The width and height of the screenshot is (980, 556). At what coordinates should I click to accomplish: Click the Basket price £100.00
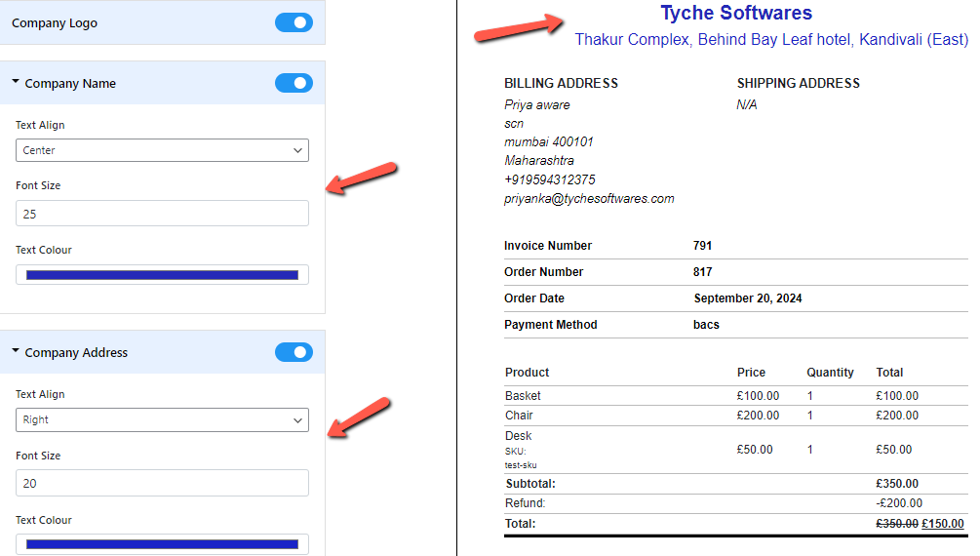758,396
